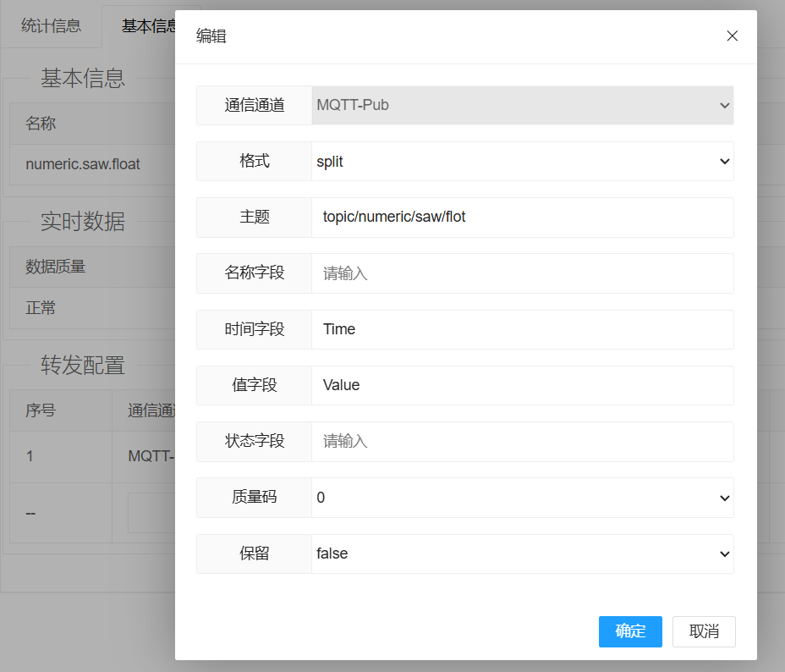Switch to the 统计信息 tab
Screen dimensions: 785x672
(x=51, y=26)
